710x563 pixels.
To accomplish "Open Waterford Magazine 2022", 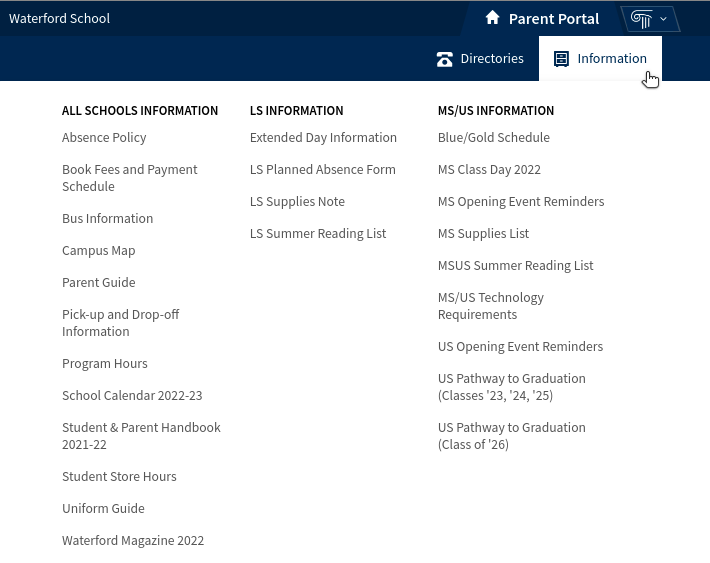I will pos(133,540).
